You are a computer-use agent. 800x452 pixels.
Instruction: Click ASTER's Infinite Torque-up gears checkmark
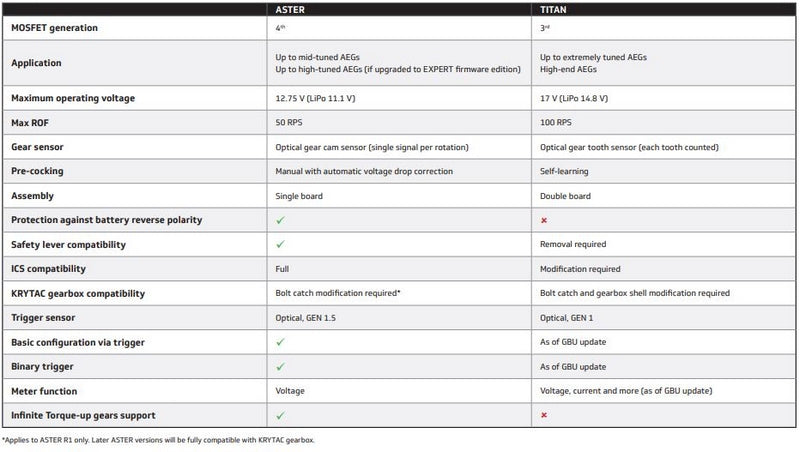281,414
